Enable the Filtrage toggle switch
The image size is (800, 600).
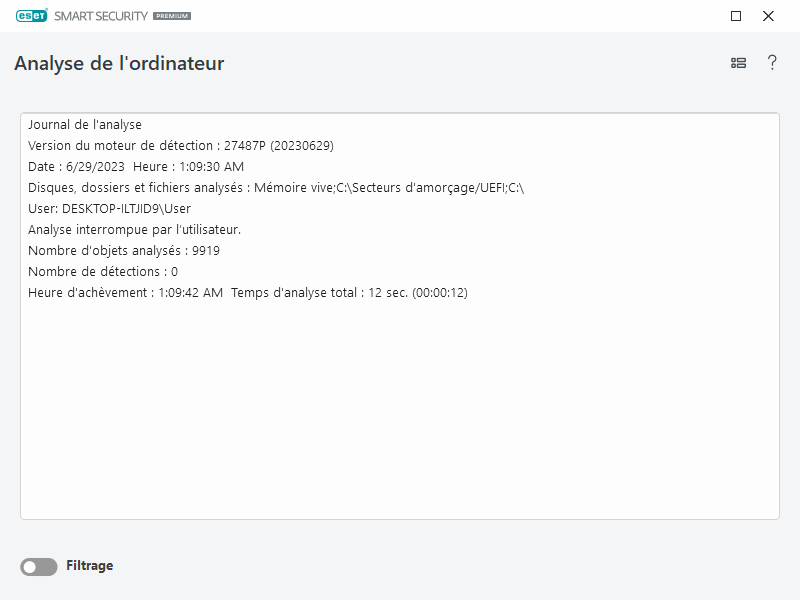(x=39, y=566)
